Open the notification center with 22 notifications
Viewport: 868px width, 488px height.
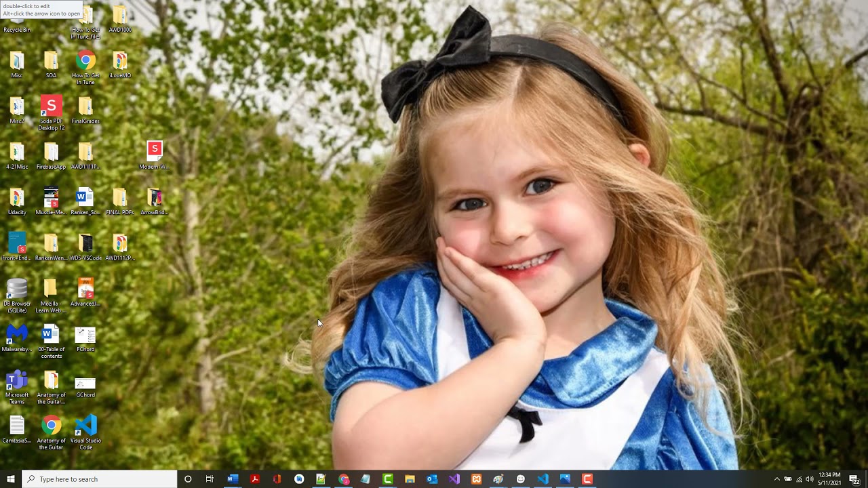pyautogui.click(x=854, y=479)
